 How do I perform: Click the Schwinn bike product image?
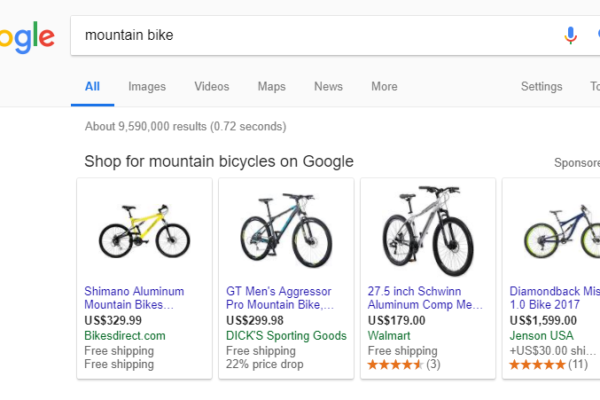[427, 229]
